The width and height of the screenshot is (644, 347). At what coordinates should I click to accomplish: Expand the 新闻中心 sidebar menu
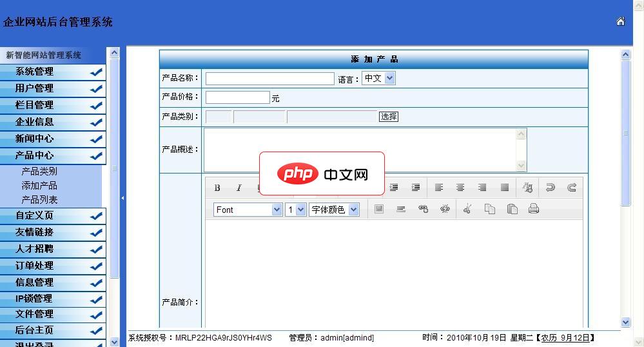[x=53, y=139]
